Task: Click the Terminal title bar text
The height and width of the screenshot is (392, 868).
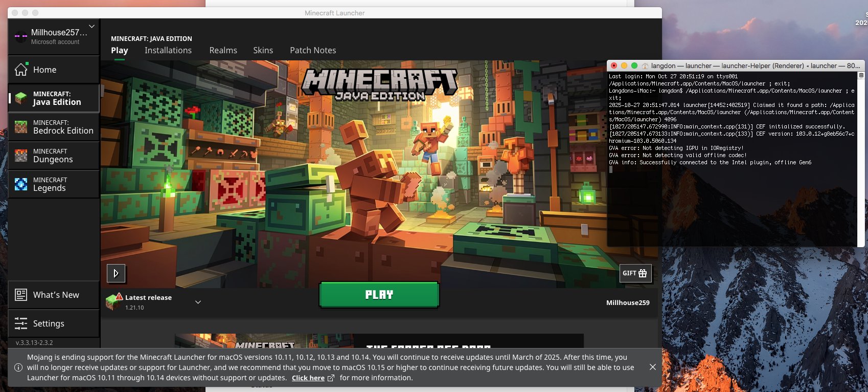Action: point(756,66)
